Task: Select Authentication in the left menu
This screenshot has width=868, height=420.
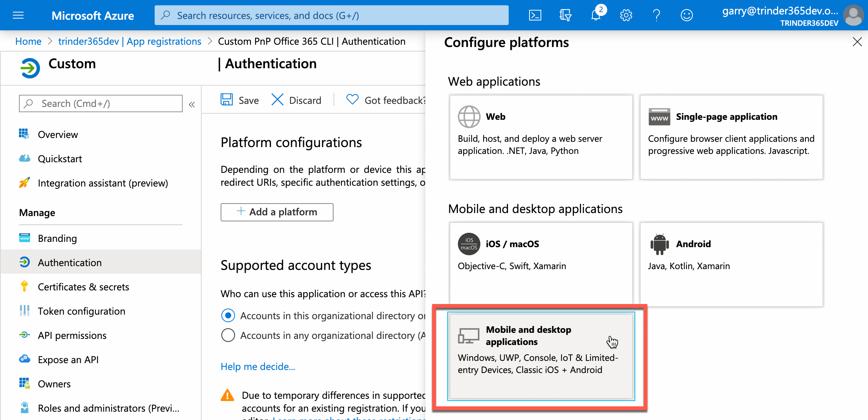Action: pos(101,262)
